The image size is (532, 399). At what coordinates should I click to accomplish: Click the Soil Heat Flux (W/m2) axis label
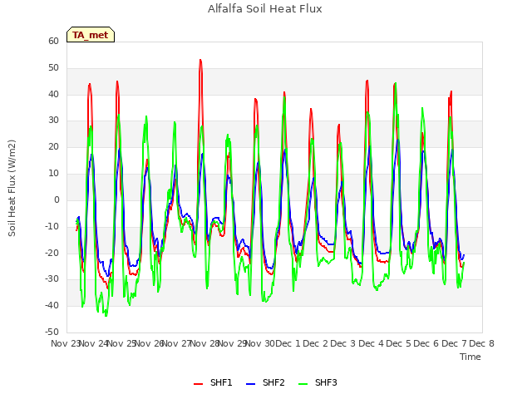click(12, 188)
